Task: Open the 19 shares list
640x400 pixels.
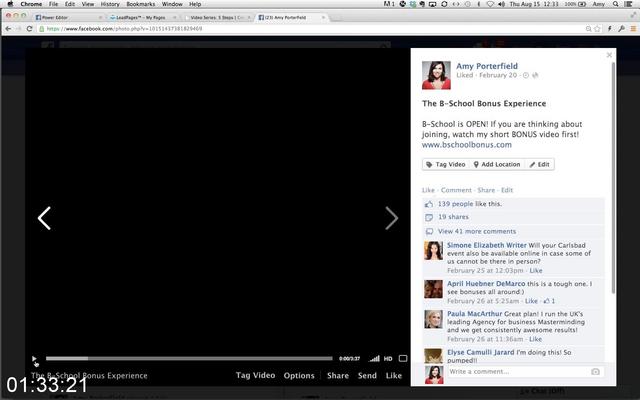Action: (453, 217)
